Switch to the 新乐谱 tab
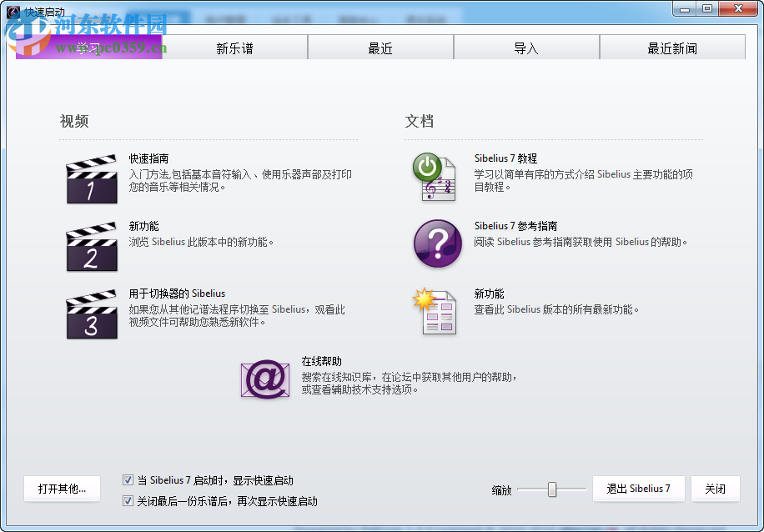This screenshot has width=764, height=532. click(234, 48)
